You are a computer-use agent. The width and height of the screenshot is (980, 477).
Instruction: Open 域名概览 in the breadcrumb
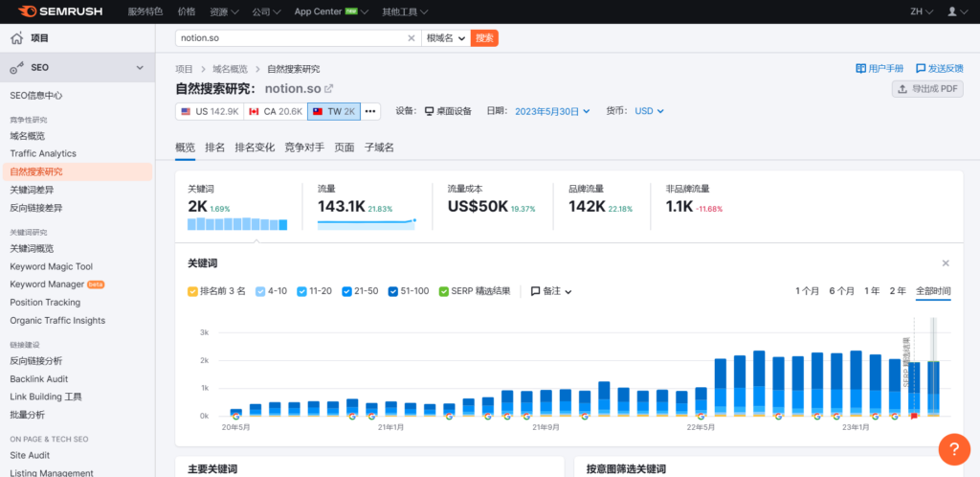pyautogui.click(x=230, y=69)
